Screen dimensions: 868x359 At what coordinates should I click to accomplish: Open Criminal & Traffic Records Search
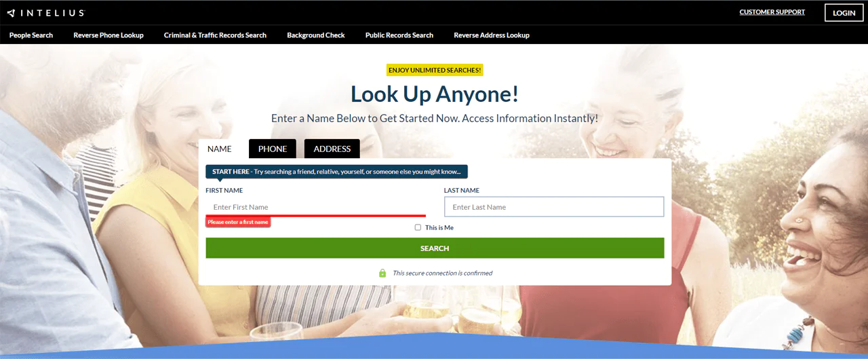click(215, 35)
